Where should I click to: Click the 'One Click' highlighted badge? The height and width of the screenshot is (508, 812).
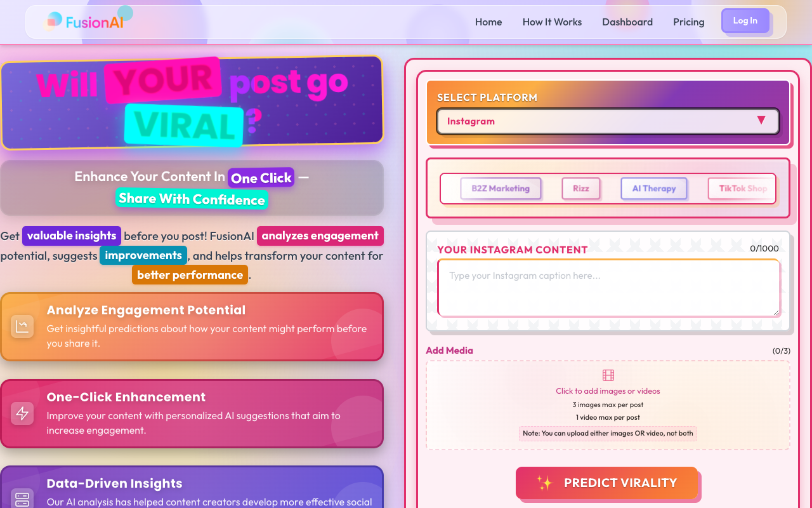tap(261, 178)
